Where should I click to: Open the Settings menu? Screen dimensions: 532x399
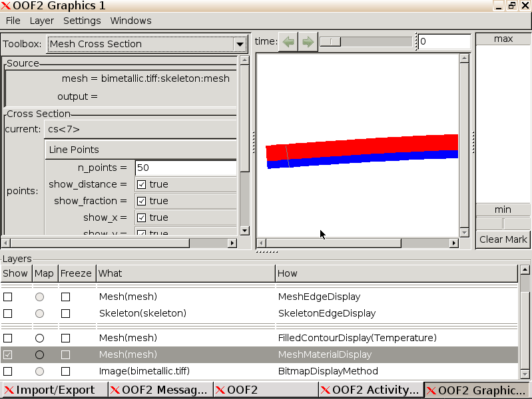point(82,21)
